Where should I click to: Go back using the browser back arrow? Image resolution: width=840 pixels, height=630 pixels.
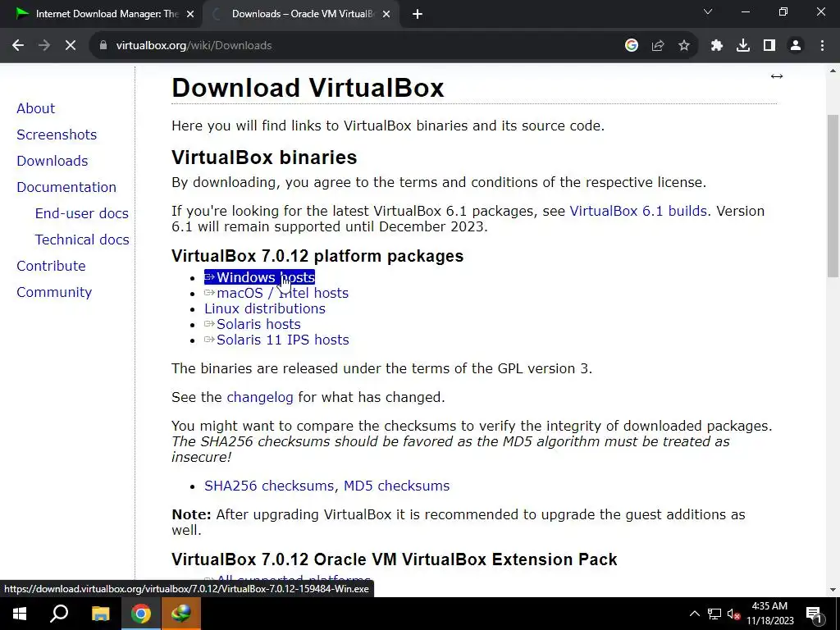(x=18, y=46)
